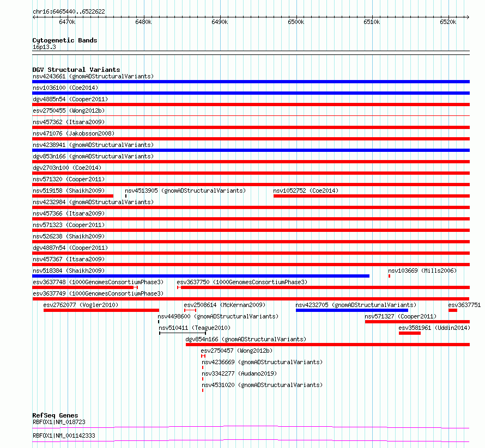Click the red nsv571327 variant bar

pyautogui.click(x=417, y=322)
